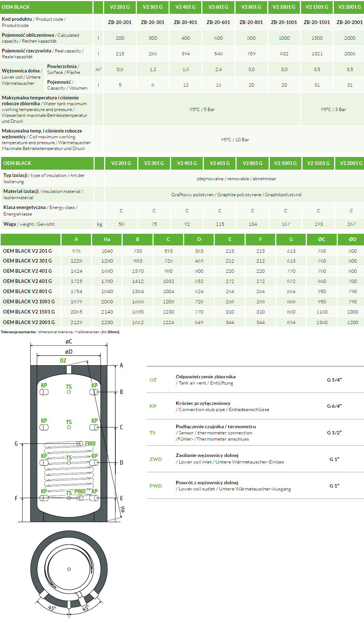Click the G 6/4" thread size in legend
Viewport: 364px width, 627px height.
pos(334,406)
